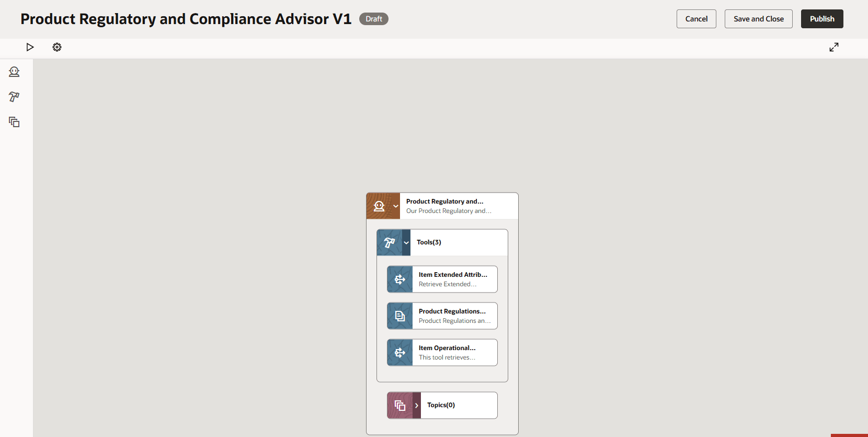Click the Product Regulations document icon

[400, 316]
